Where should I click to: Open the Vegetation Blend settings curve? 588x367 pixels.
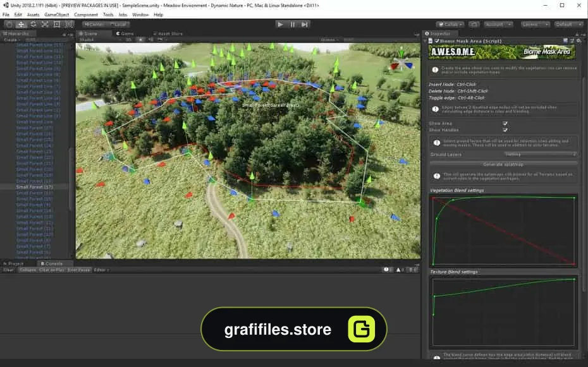coord(503,231)
